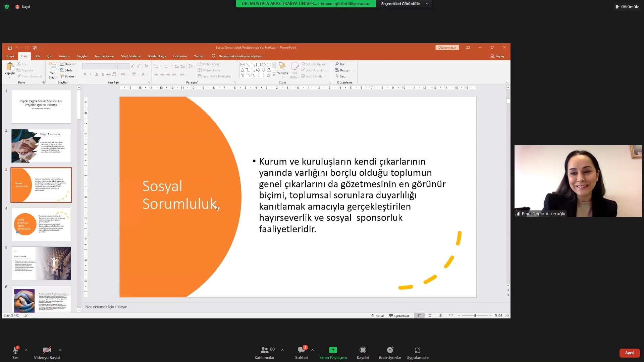Viewport: 644px width, 362px height.
Task: Click the spell-check icon beside Slayt 3 / 42
Action: 25,315
